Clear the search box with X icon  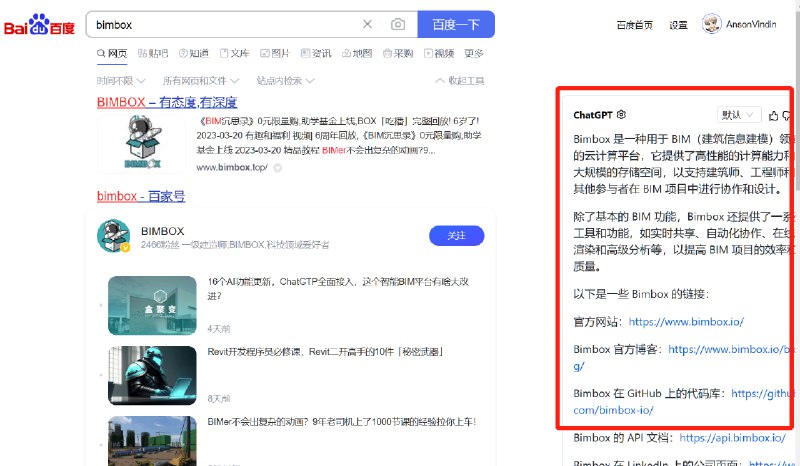pyautogui.click(x=367, y=24)
